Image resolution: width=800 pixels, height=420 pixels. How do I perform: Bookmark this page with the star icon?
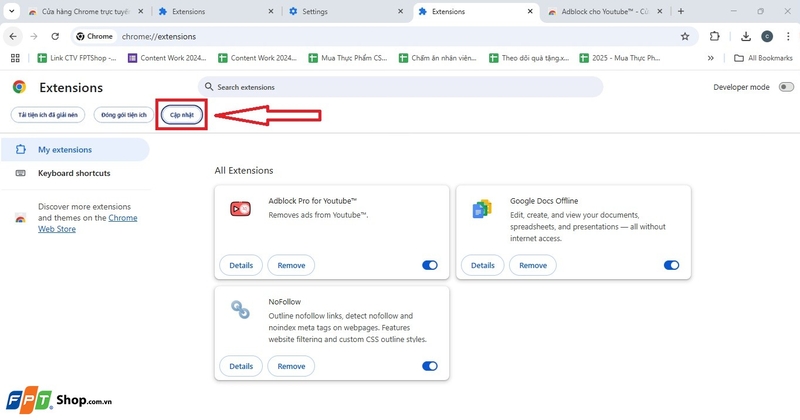(685, 36)
